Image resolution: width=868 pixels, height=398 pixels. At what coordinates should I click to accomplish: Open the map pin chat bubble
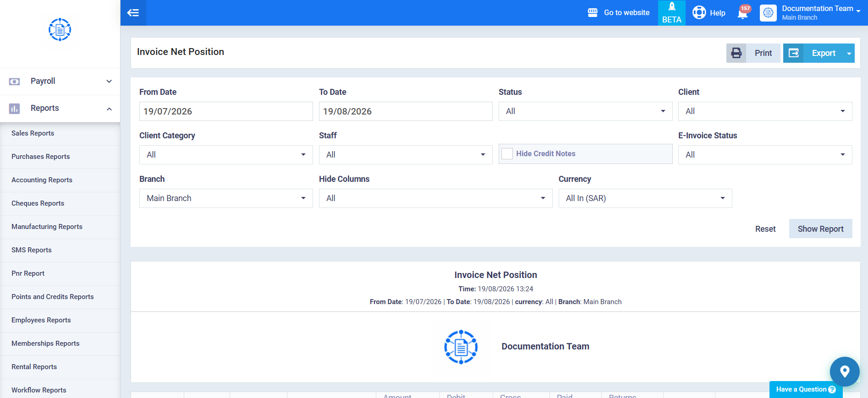(x=845, y=371)
